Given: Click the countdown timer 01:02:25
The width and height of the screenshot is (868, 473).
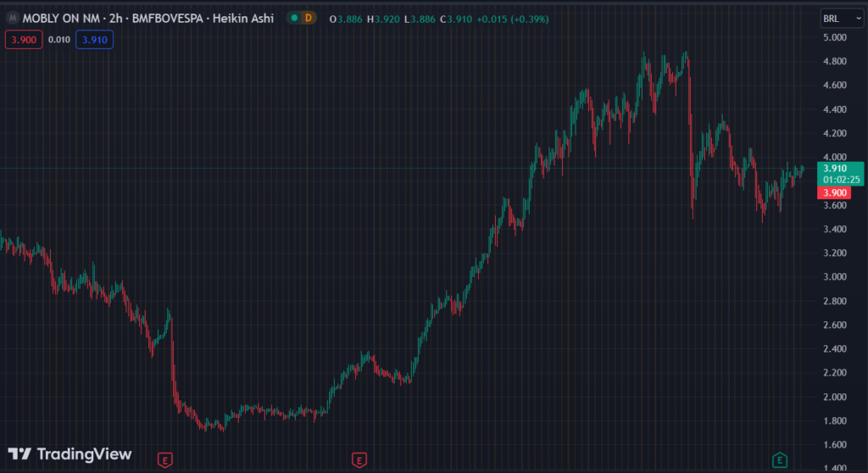Looking at the screenshot, I should coord(842,180).
